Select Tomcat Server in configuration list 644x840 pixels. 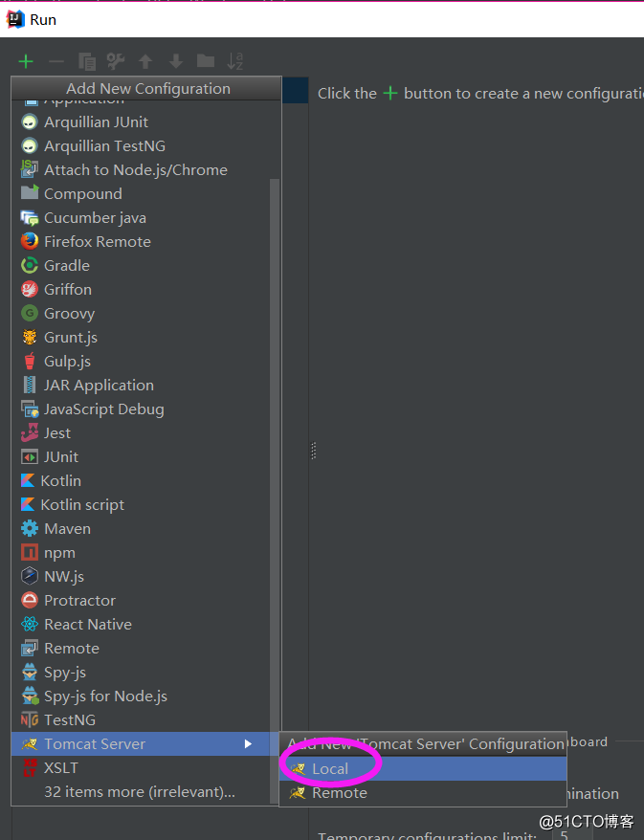pyautogui.click(x=141, y=743)
